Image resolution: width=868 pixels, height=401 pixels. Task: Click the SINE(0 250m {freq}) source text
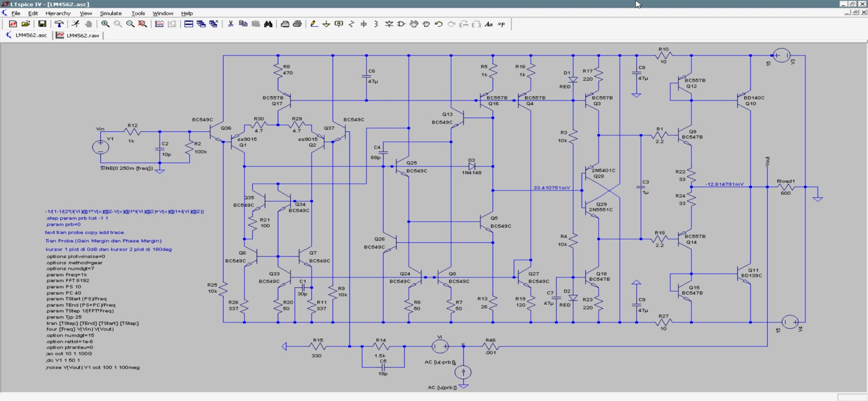click(x=126, y=168)
